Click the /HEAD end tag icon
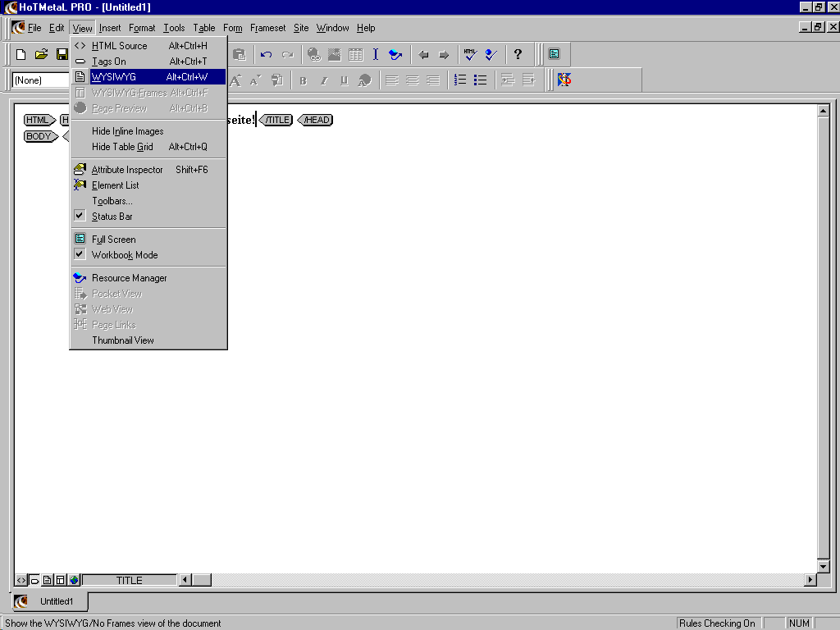Image resolution: width=840 pixels, height=630 pixels. pyautogui.click(x=315, y=120)
